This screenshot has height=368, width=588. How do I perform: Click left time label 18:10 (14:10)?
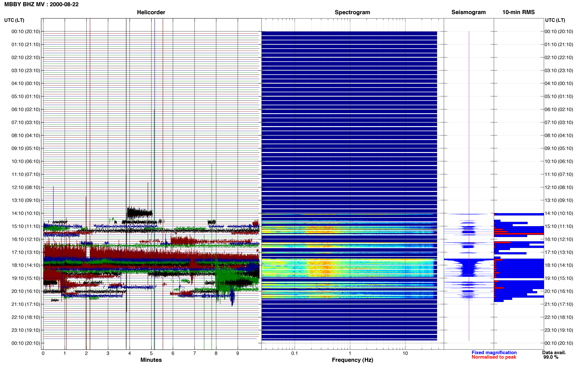coord(26,265)
